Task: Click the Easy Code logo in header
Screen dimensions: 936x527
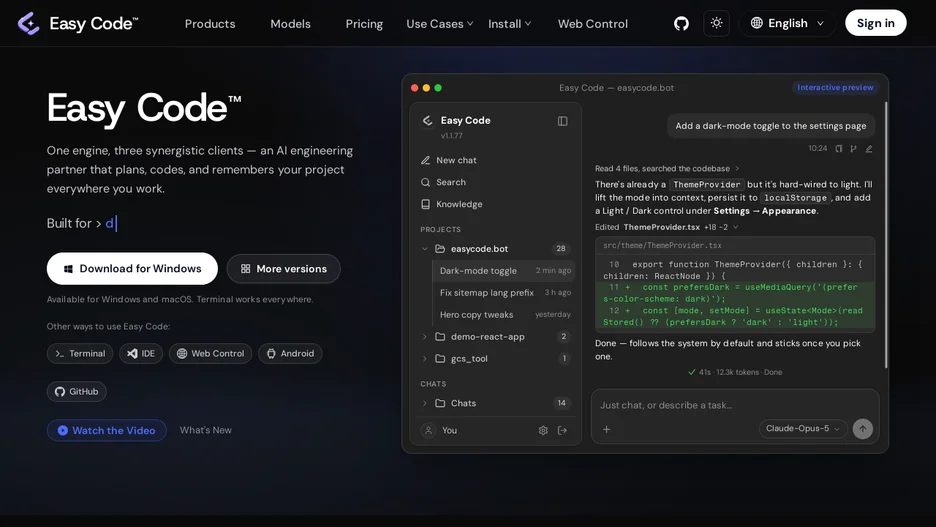Action: point(78,24)
